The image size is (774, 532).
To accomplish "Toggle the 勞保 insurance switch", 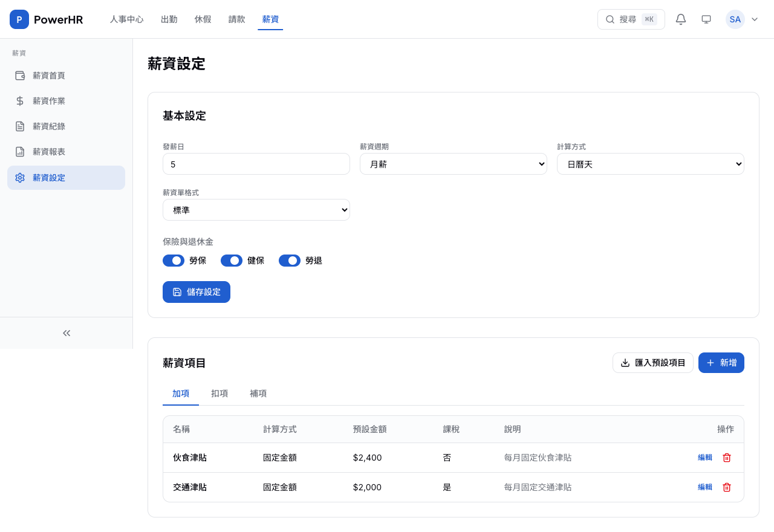I will tap(174, 261).
